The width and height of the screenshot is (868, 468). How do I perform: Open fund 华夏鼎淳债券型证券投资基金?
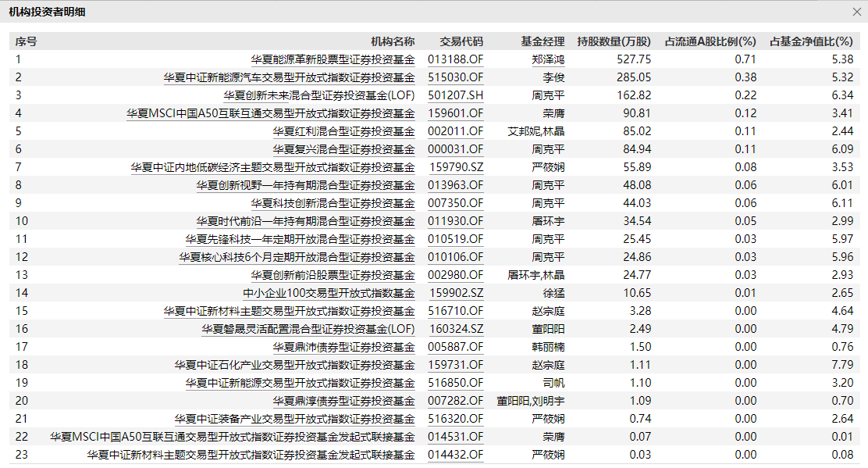[343, 401]
